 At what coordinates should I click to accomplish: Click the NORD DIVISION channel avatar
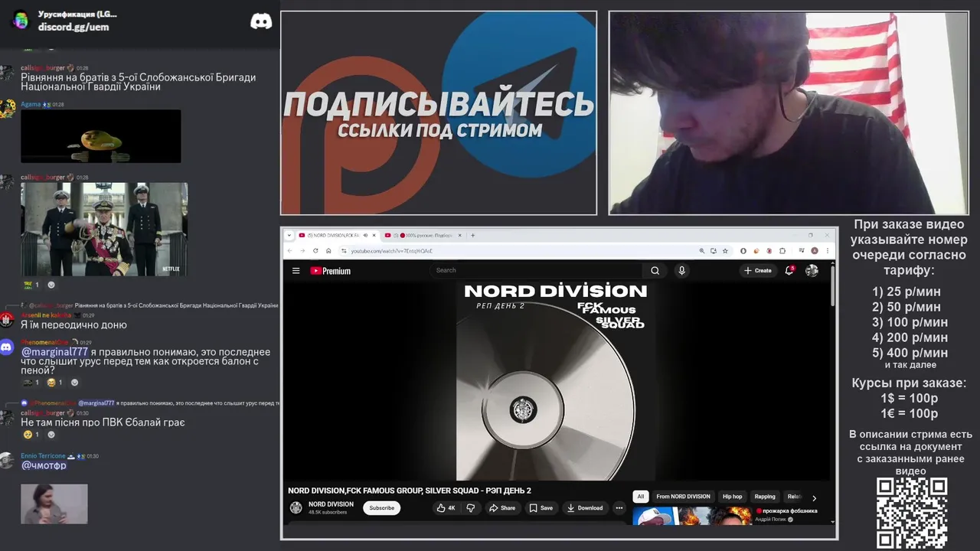tap(296, 508)
